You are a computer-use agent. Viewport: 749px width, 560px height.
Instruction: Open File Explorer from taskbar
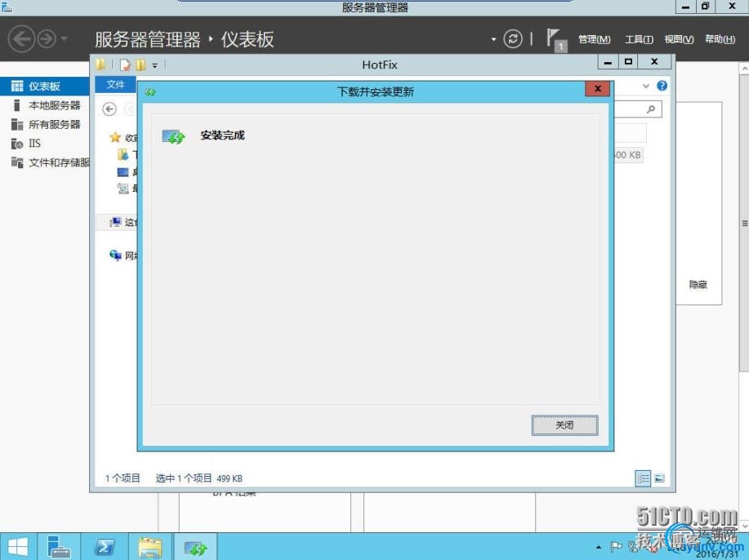[150, 547]
